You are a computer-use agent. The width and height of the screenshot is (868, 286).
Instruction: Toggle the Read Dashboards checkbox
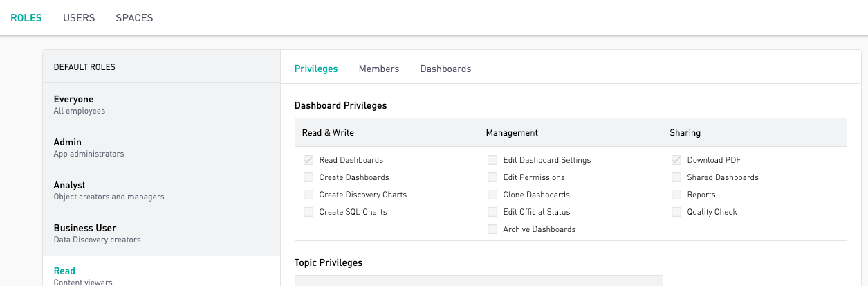tap(308, 160)
